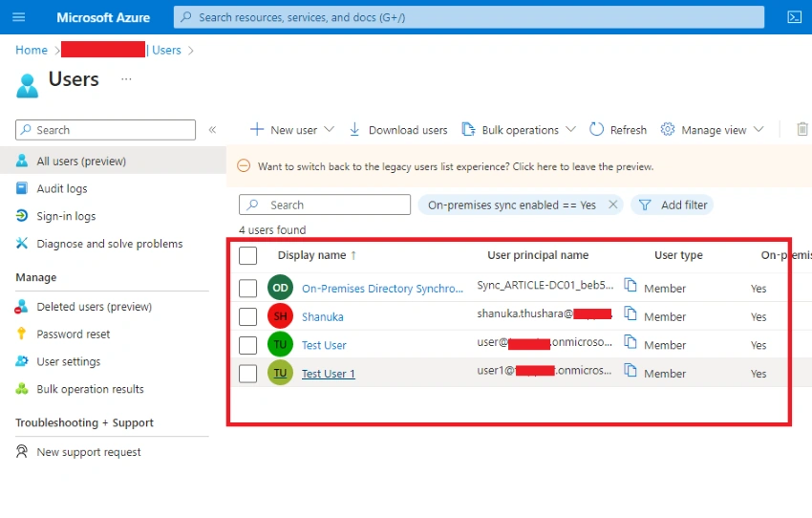Open the Shanuka user link
The width and height of the screenshot is (812, 518).
(x=323, y=316)
